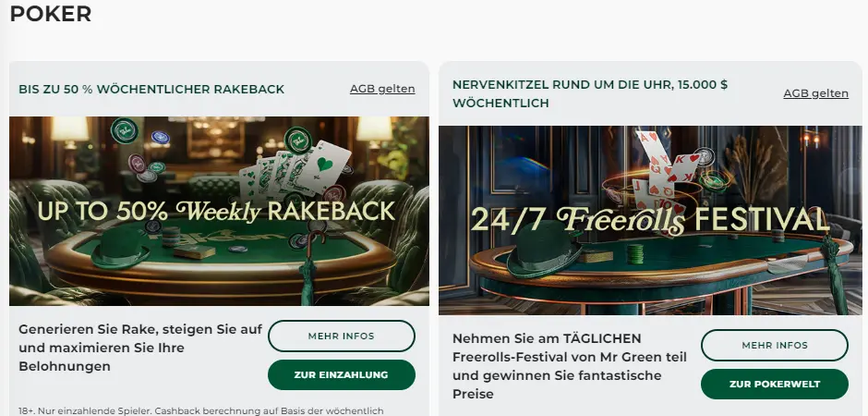Viewport: 868px width, 416px height.
Task: Select the 'NERVENKITZEL RUND UM DIE UHR' title
Action: (590, 93)
